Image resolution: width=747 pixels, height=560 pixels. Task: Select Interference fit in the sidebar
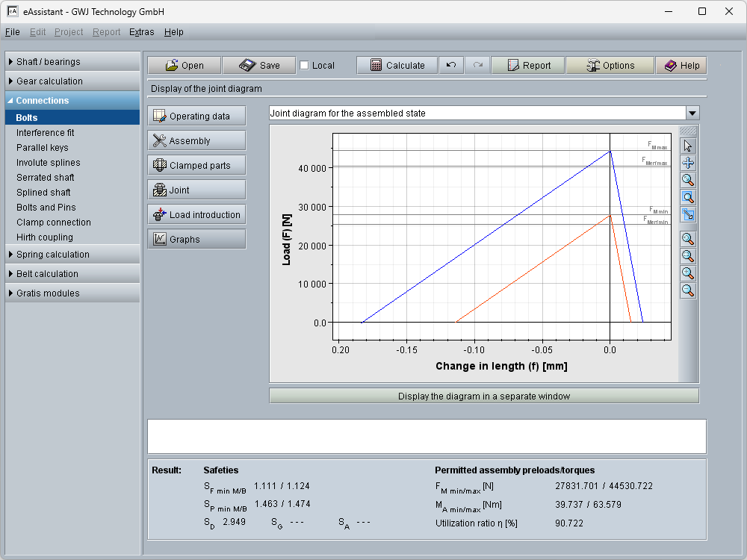(46, 133)
